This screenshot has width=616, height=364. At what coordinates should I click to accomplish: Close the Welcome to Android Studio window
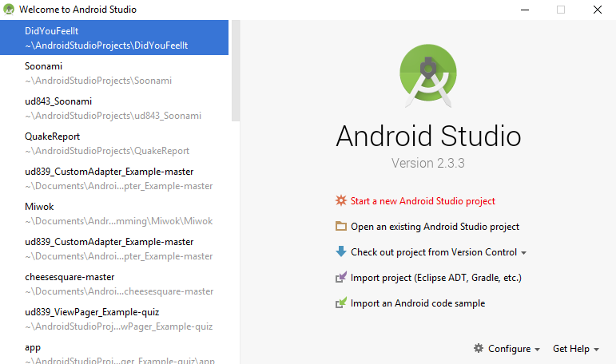coord(597,10)
